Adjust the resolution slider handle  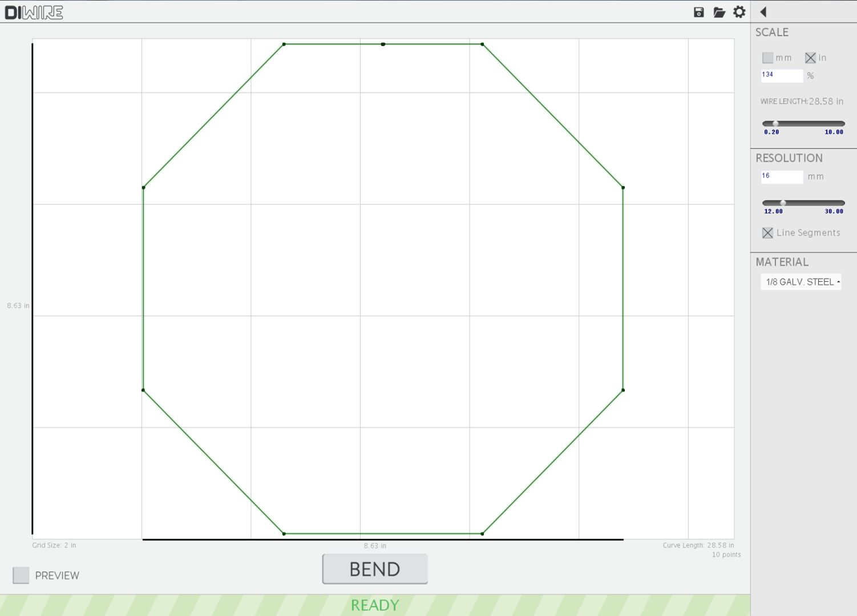click(783, 202)
